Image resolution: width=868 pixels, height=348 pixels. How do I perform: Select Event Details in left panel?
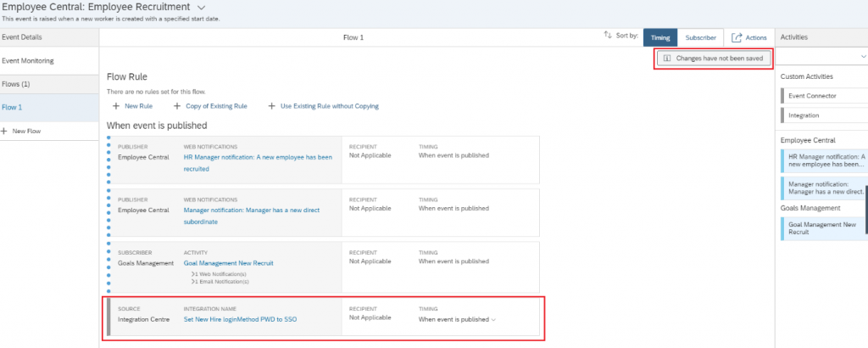pos(50,37)
